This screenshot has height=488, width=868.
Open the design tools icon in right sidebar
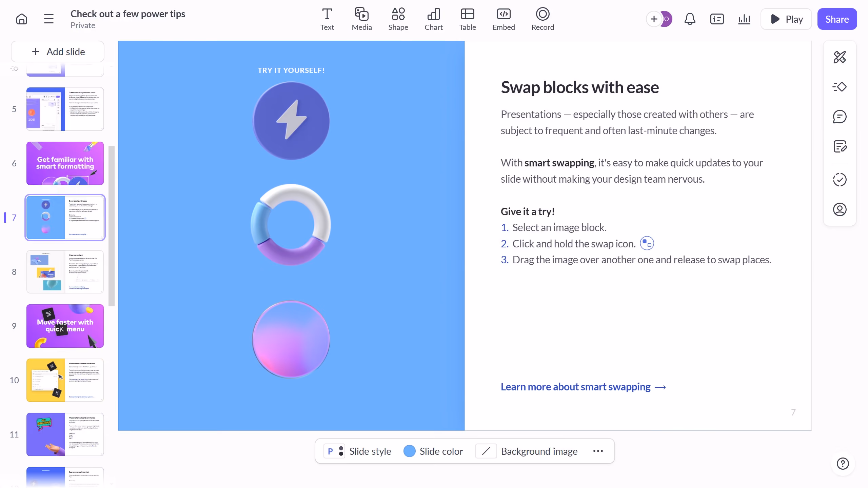pyautogui.click(x=840, y=57)
